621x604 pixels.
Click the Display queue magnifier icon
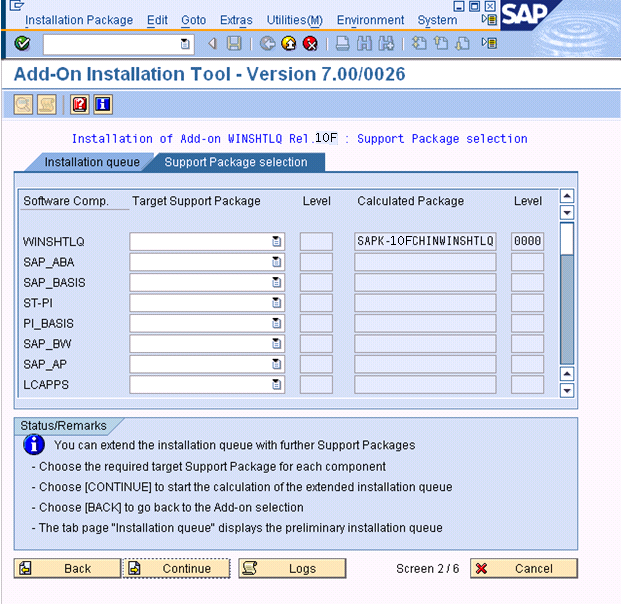(23, 105)
